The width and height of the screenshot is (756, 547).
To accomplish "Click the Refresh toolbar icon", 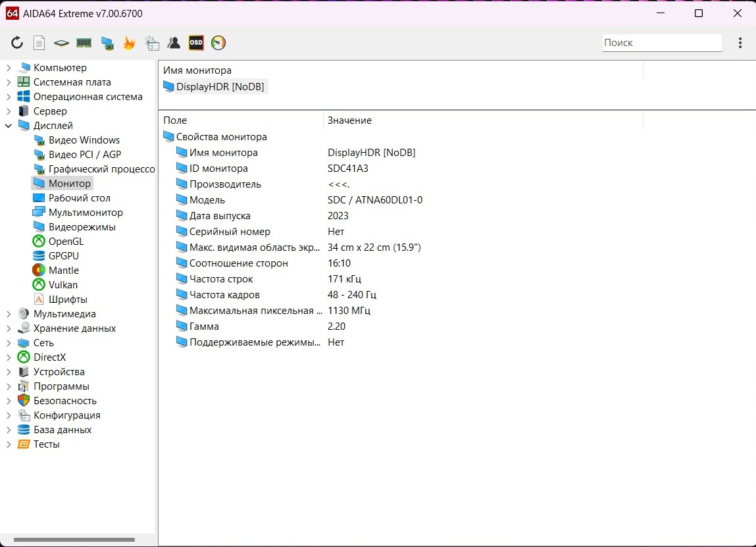I will tap(17, 43).
